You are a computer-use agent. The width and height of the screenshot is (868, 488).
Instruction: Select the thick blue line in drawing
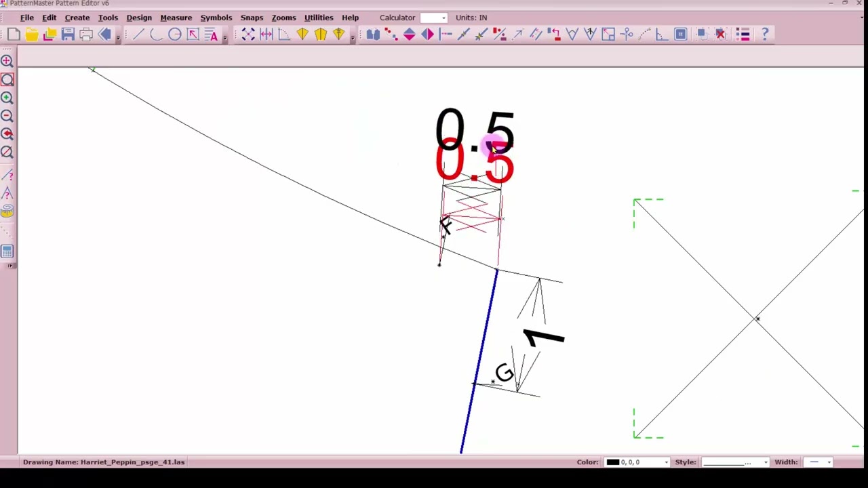479,362
